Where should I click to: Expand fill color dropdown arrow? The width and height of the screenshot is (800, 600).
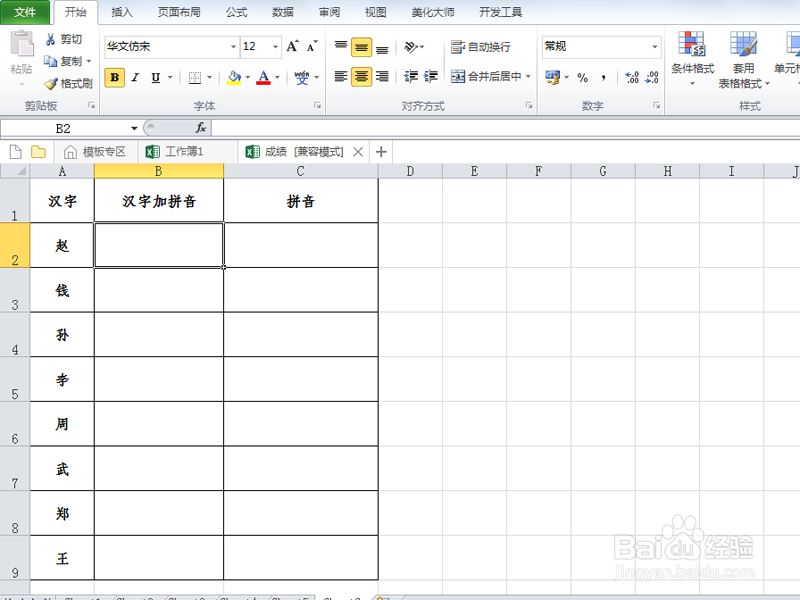247,78
